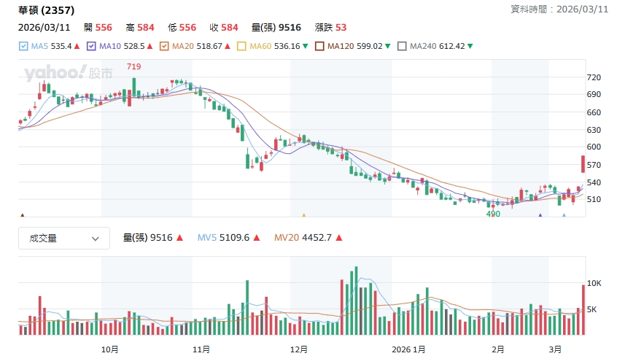Click the green down arrow beside MA240 value
Viewport: 617px width, 364px height.
[470, 47]
